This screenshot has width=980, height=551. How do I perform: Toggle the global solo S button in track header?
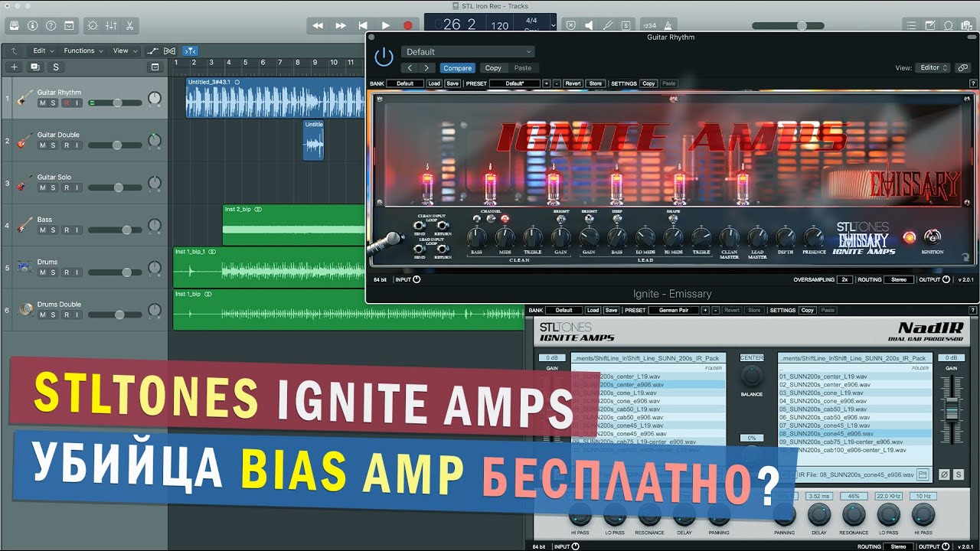57,67
